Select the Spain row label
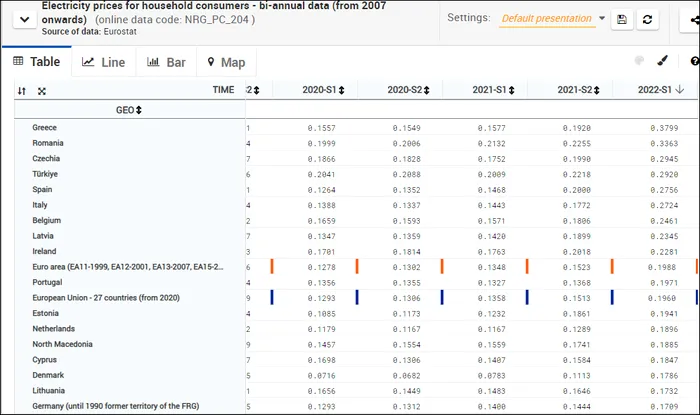The image size is (700, 415). pos(42,190)
